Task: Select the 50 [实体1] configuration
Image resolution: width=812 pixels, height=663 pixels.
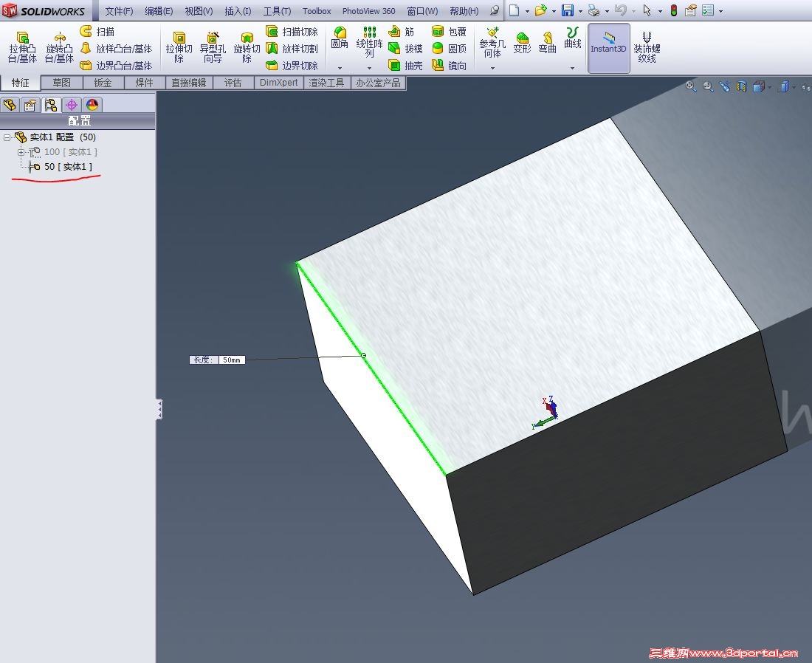Action: pyautogui.click(x=61, y=167)
